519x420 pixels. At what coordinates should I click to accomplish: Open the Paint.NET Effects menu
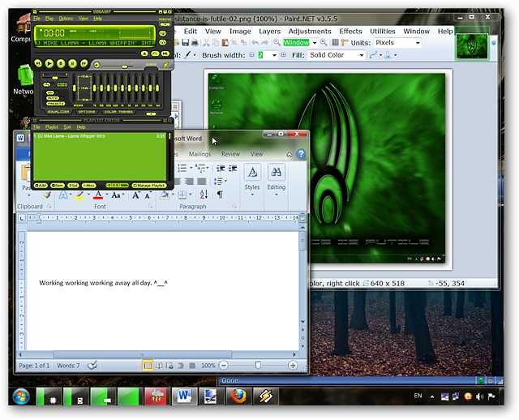pyautogui.click(x=350, y=31)
